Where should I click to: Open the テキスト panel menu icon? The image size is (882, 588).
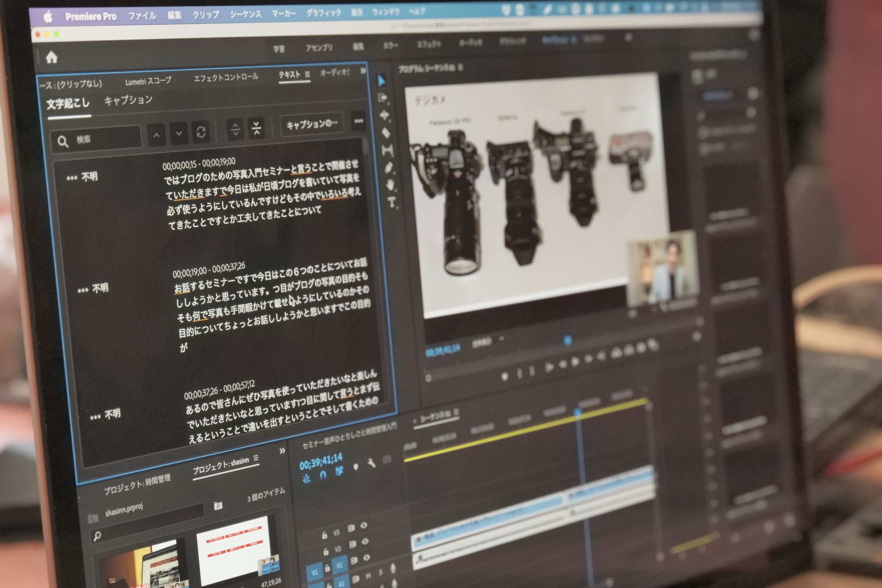308,74
